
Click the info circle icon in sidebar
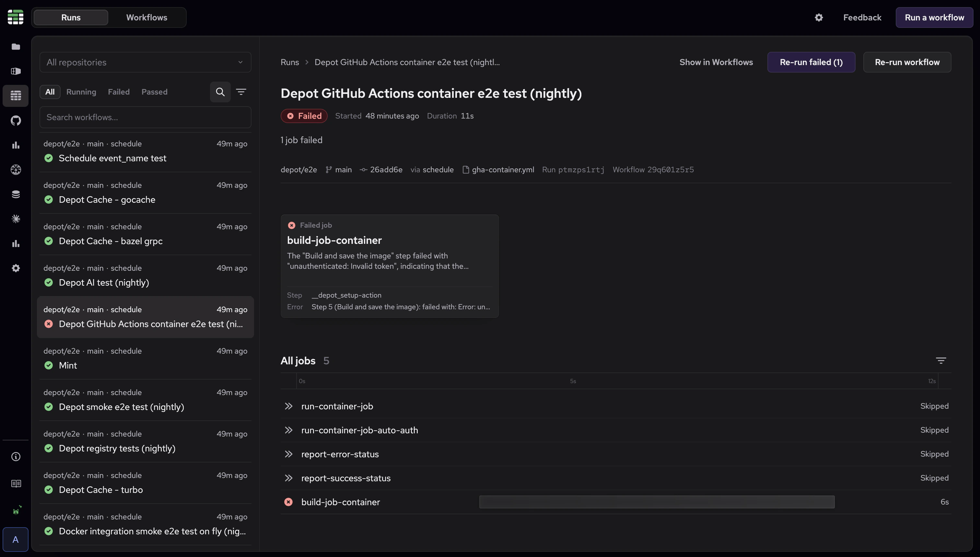pos(16,456)
